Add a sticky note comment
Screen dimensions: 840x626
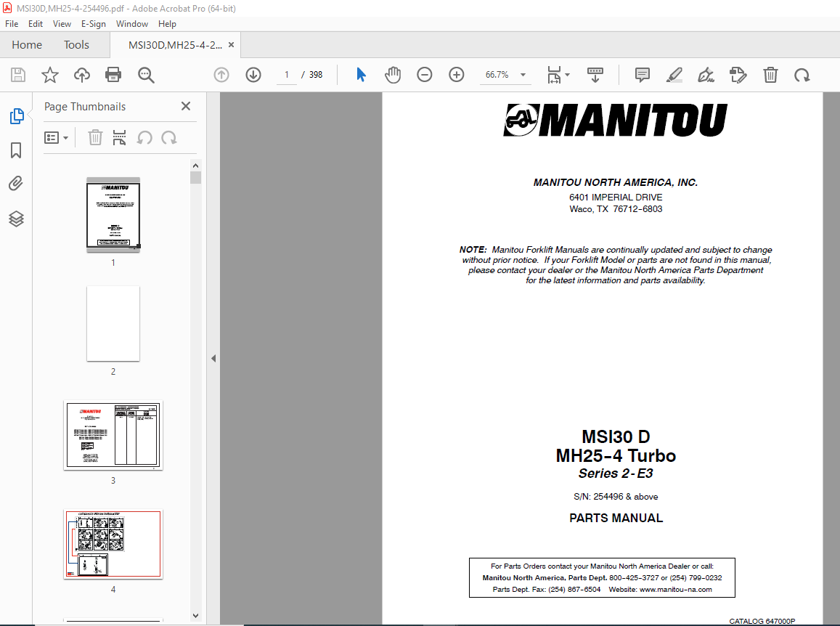(642, 75)
